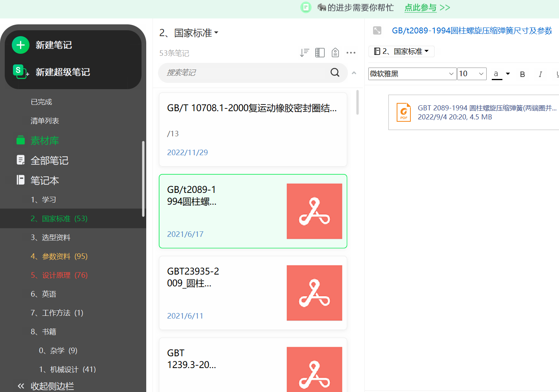Select the 4、参数资料 notebook
This screenshot has width=559, height=392.
[59, 256]
